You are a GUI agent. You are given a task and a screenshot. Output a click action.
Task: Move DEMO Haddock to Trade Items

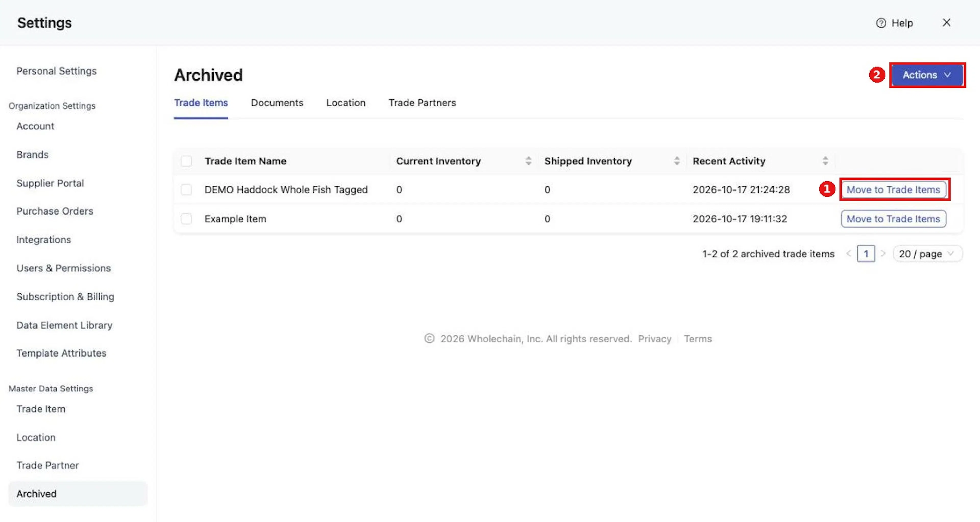point(893,189)
